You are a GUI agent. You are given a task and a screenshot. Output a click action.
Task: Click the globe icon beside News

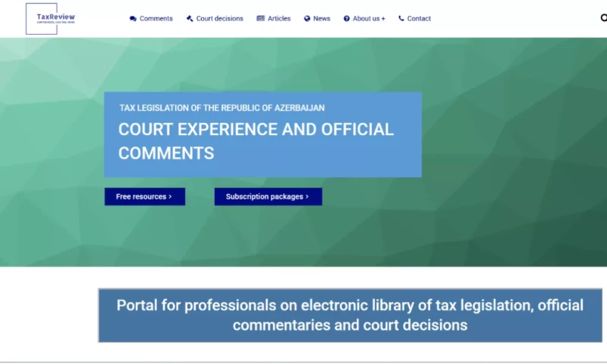[307, 18]
